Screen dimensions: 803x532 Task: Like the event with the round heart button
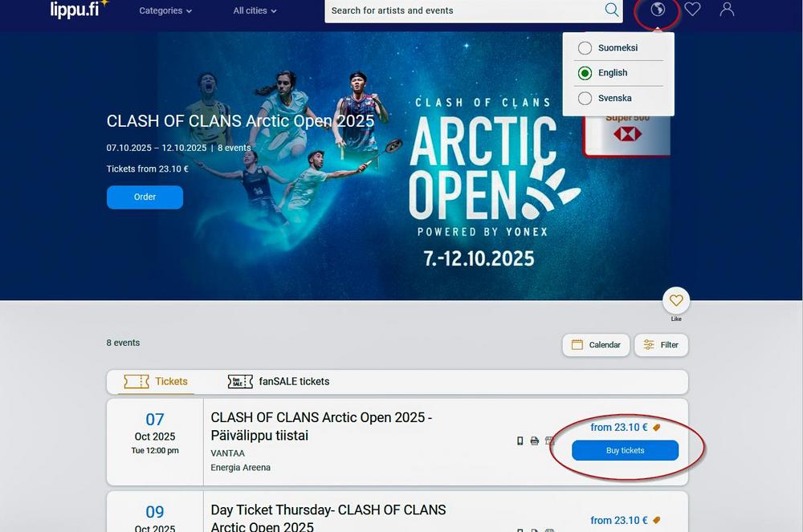click(676, 301)
